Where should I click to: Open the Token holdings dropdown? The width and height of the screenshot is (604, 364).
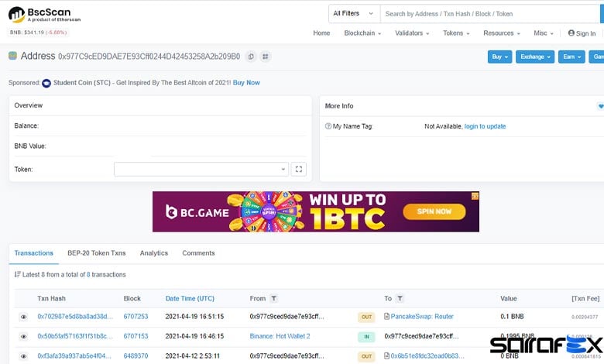[x=201, y=169]
